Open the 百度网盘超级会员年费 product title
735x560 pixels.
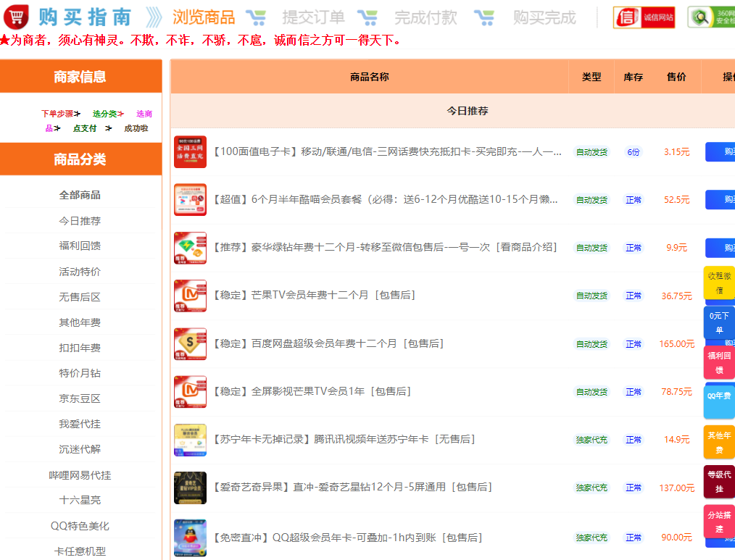[x=328, y=343]
